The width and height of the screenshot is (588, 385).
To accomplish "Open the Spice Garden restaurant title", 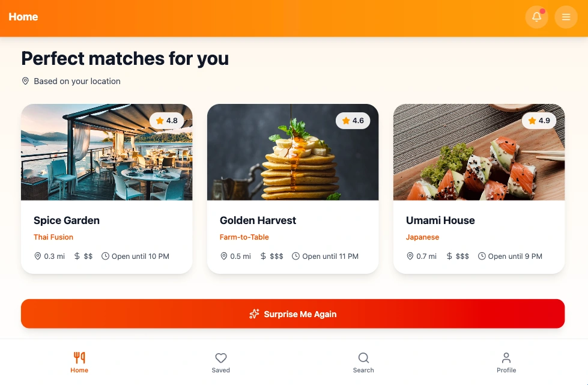I will (67, 220).
